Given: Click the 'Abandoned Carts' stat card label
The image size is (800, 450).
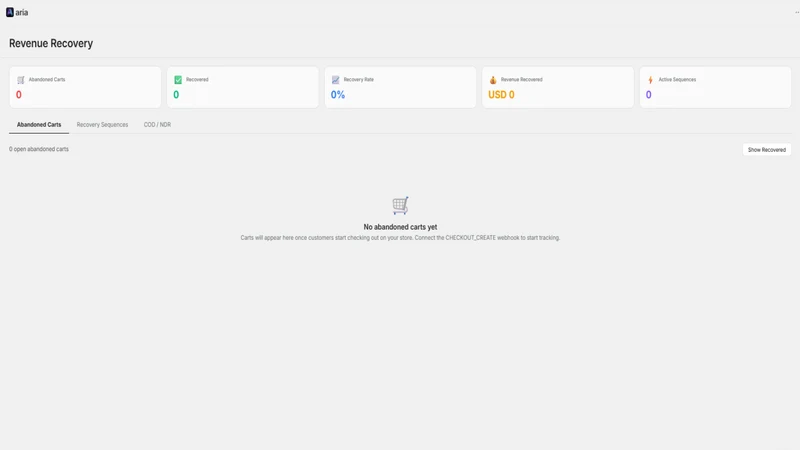Looking at the screenshot, I should tap(47, 80).
